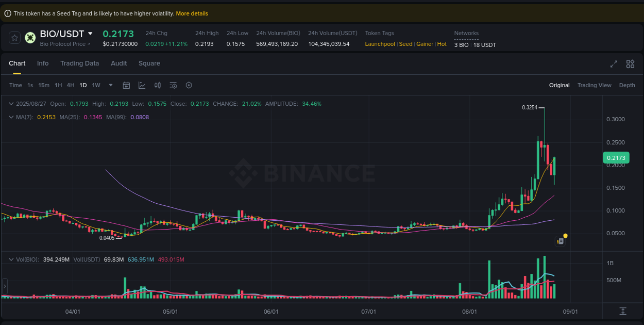Expand the left side panel arrow

point(4,286)
